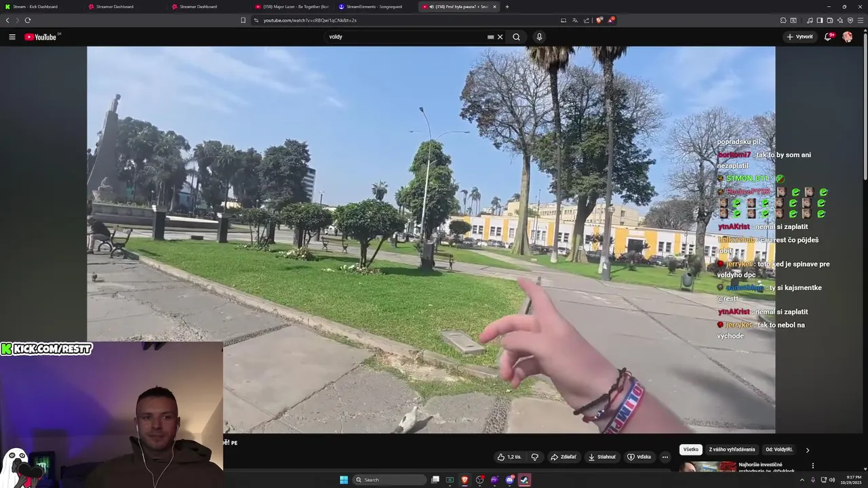
Task: Click the Vytvoriť create button
Action: 800,37
